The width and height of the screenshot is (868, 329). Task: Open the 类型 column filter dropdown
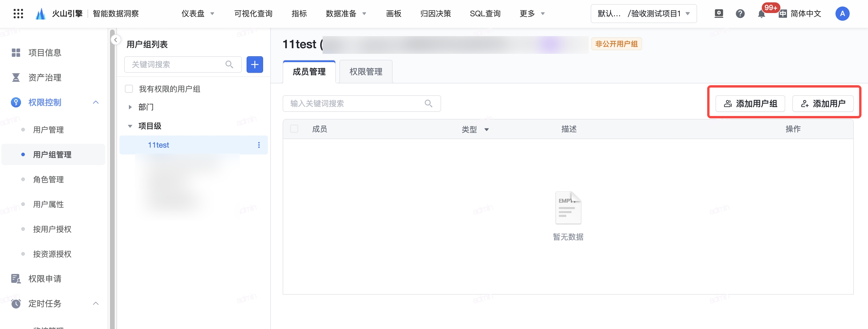coord(486,130)
